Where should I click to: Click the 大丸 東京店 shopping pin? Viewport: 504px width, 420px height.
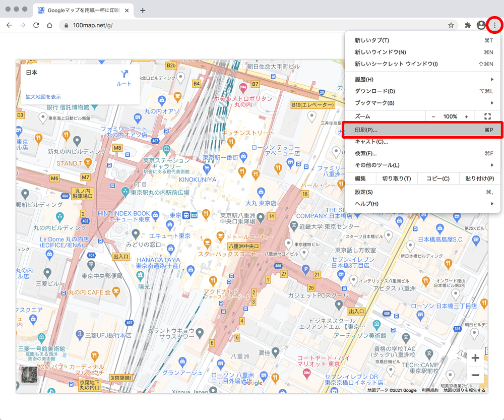point(261,193)
